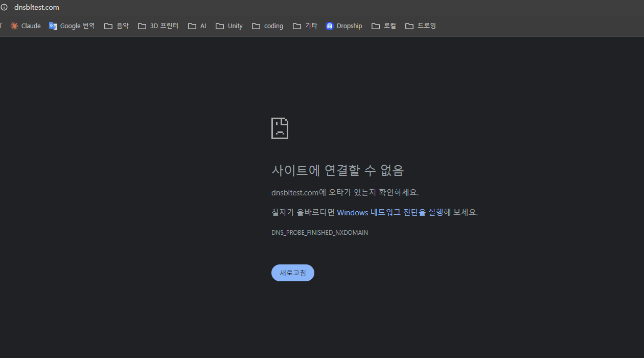Click the site information icon in address bar
Image resolution: width=644 pixels, height=358 pixels.
pos(4,7)
